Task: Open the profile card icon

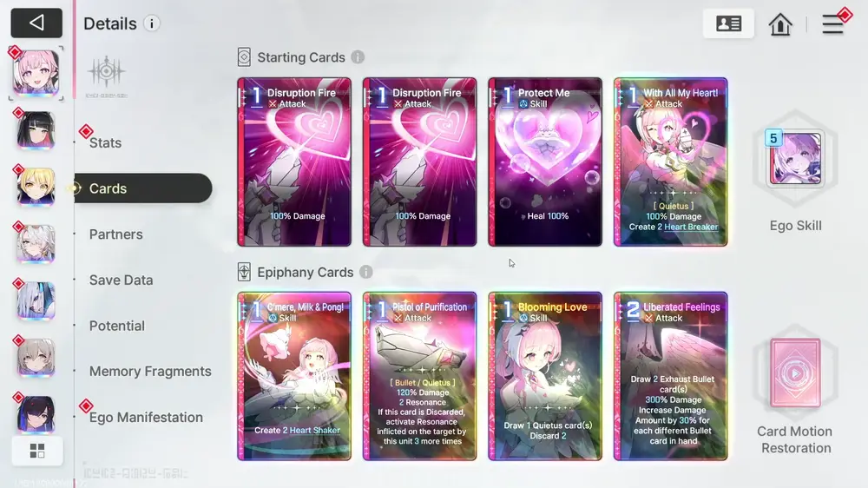Action: pyautogui.click(x=728, y=23)
